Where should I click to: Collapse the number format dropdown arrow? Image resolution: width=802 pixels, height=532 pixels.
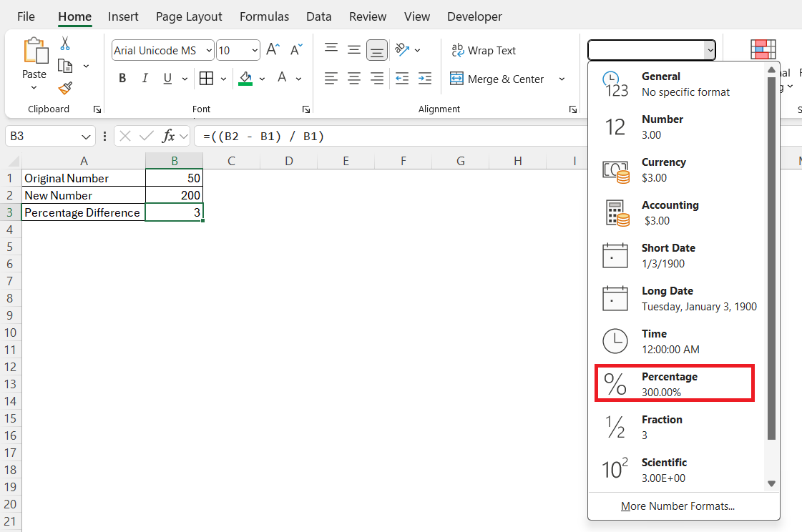point(710,50)
